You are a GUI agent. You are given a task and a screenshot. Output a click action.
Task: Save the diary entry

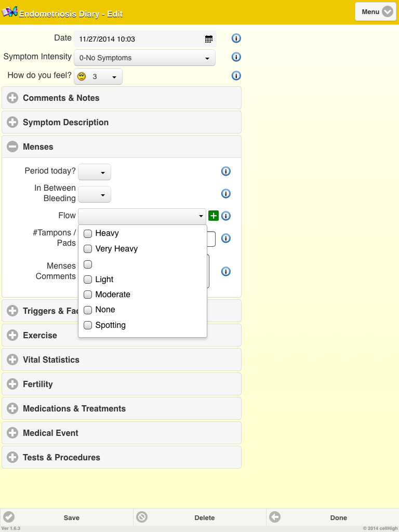[x=66, y=517]
